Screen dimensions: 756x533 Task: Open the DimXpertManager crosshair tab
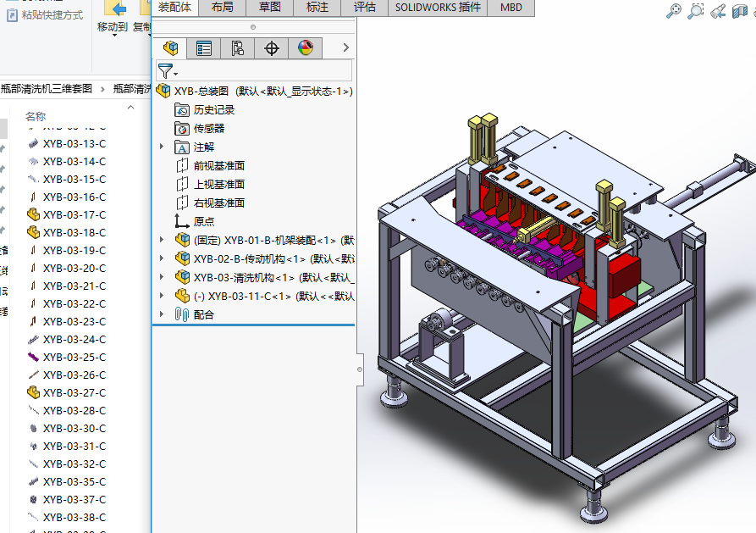point(272,47)
